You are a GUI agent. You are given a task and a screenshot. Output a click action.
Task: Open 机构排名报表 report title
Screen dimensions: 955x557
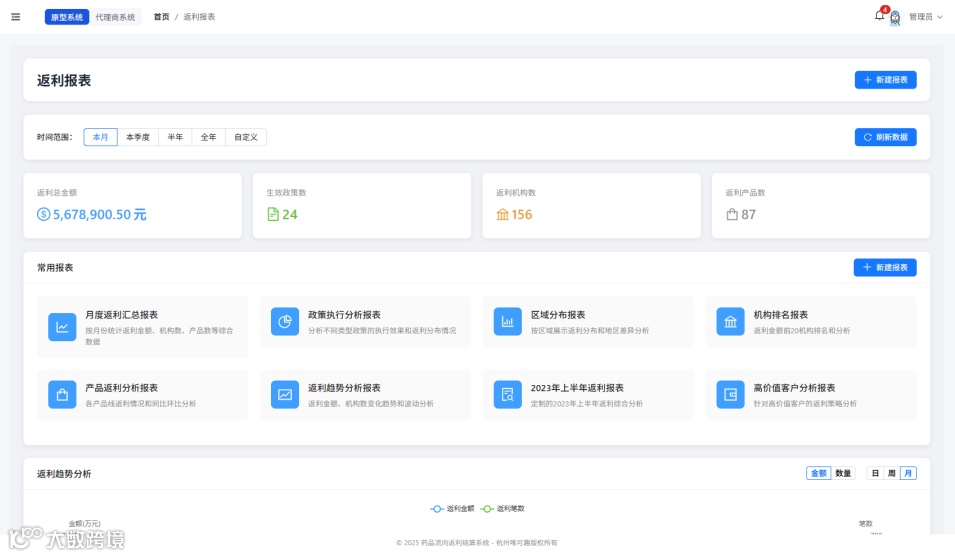[781, 315]
